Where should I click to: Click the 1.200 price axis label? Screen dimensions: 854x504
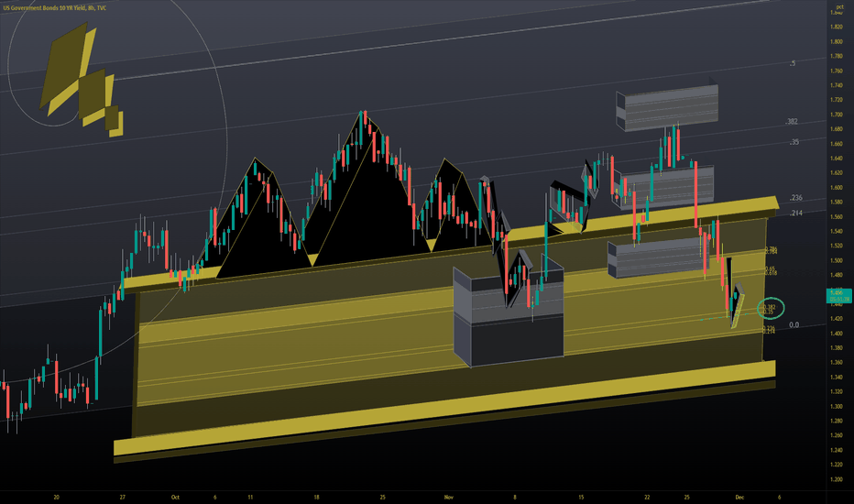coord(836,479)
